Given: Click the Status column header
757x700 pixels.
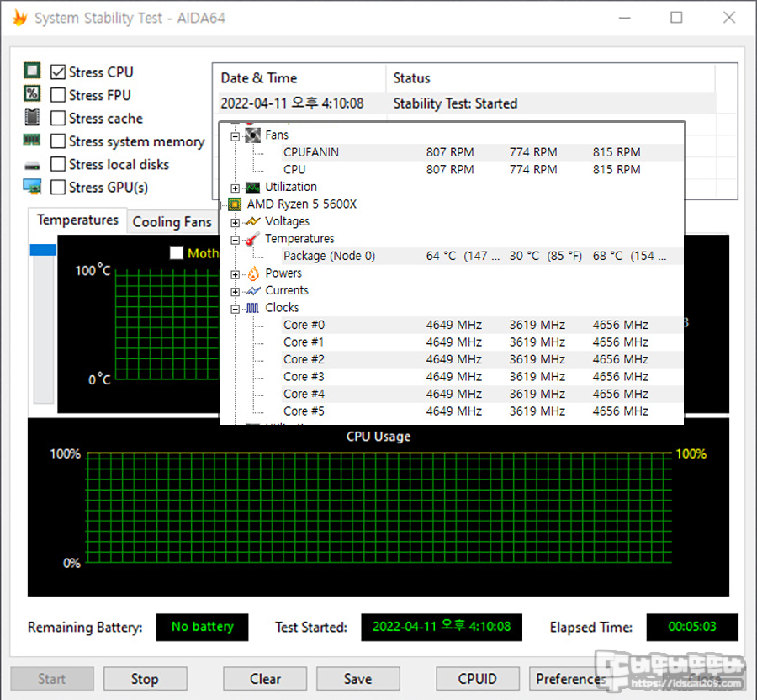Looking at the screenshot, I should (550, 78).
